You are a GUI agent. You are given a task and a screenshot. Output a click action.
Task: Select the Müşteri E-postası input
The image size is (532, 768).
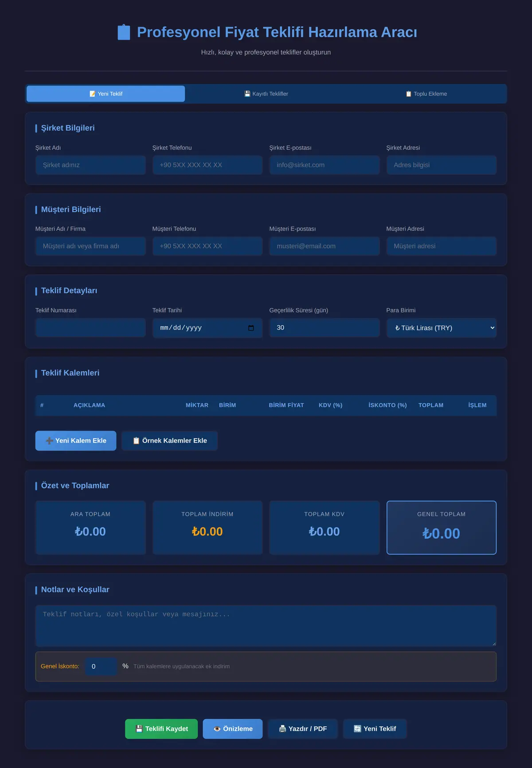tap(325, 246)
